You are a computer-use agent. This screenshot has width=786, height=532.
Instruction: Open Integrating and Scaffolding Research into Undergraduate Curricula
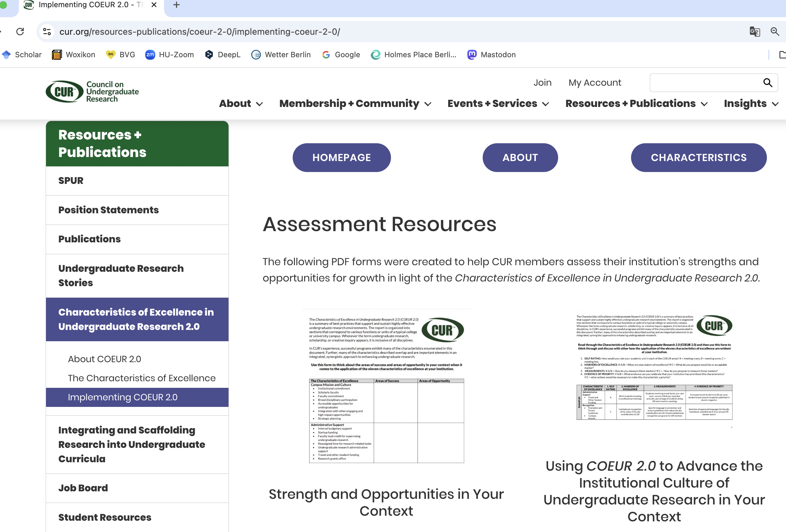tap(137, 444)
